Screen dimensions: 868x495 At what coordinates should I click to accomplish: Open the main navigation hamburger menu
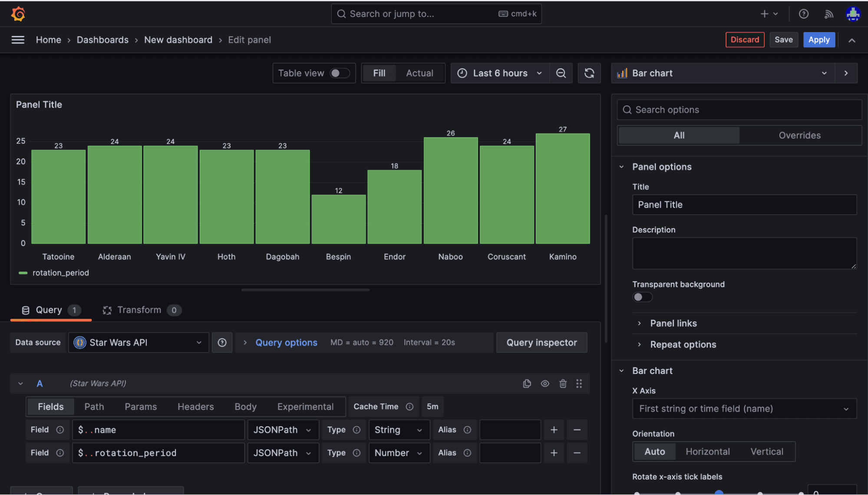tap(17, 39)
